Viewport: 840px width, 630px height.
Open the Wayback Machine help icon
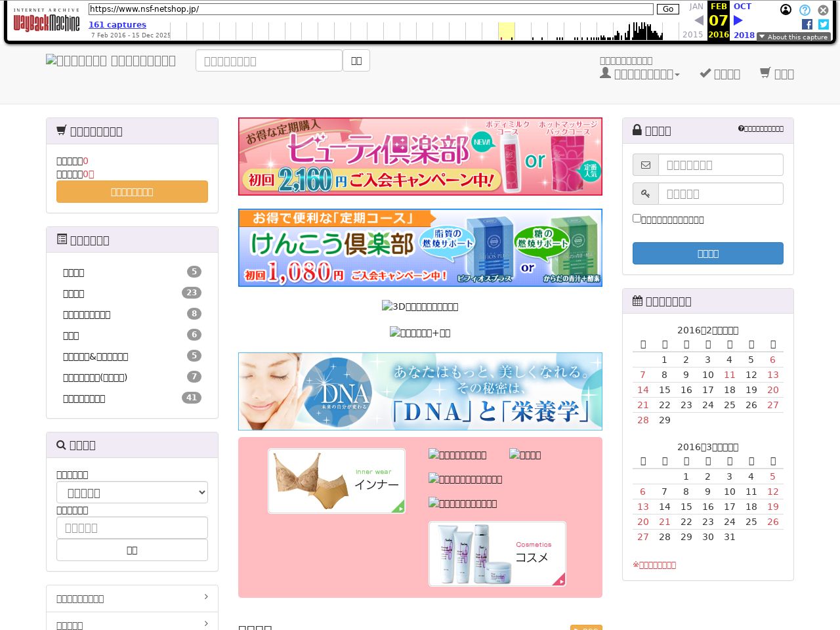[x=805, y=10]
